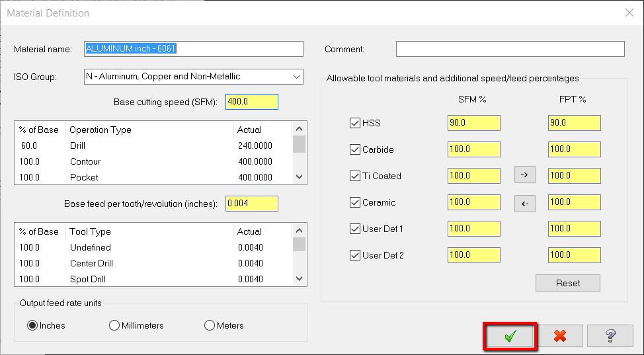Select the Undefined tool type row
644x355 pixels.
point(153,247)
